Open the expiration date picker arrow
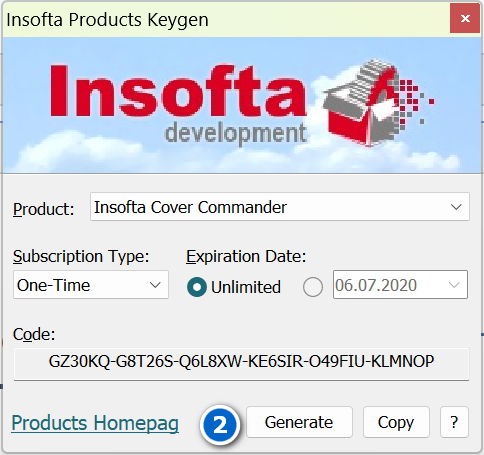This screenshot has width=484, height=455. click(454, 285)
